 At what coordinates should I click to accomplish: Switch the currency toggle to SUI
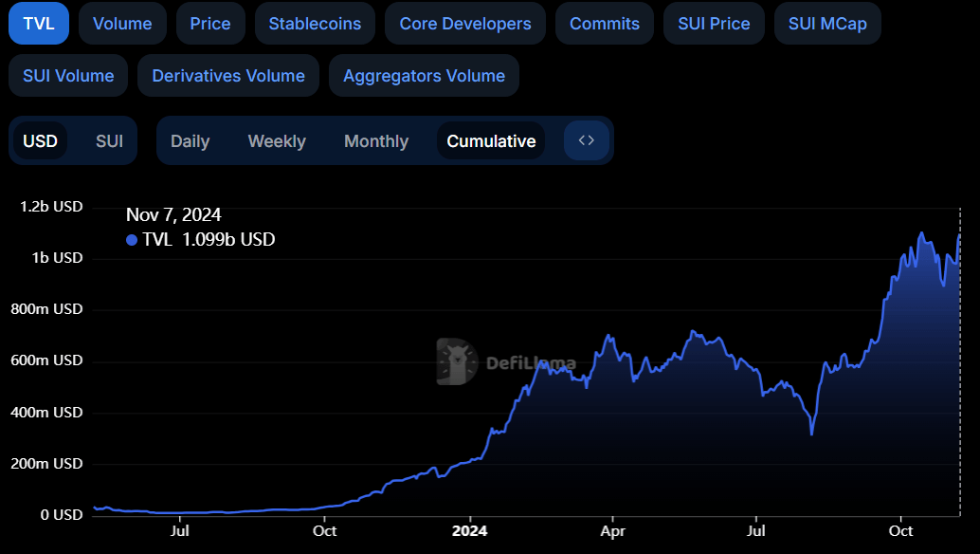click(108, 140)
